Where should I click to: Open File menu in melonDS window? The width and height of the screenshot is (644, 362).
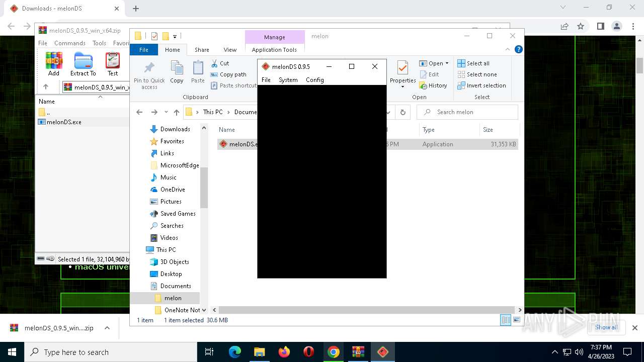(266, 80)
